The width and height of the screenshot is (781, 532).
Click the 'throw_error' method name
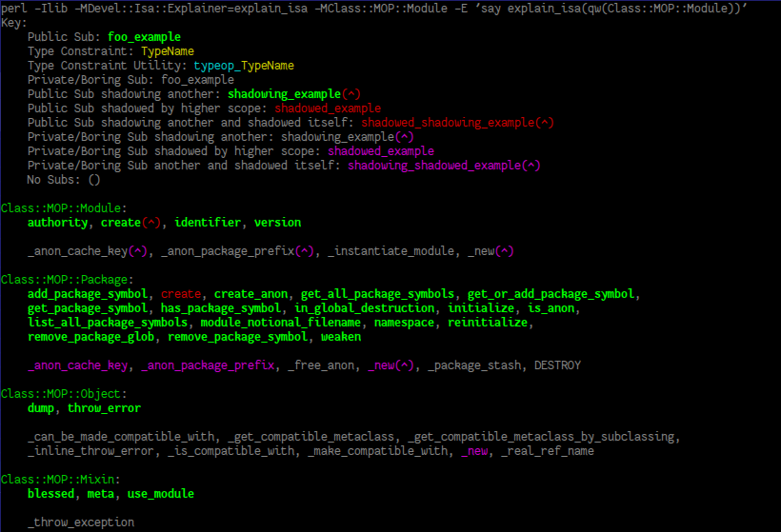104,408
